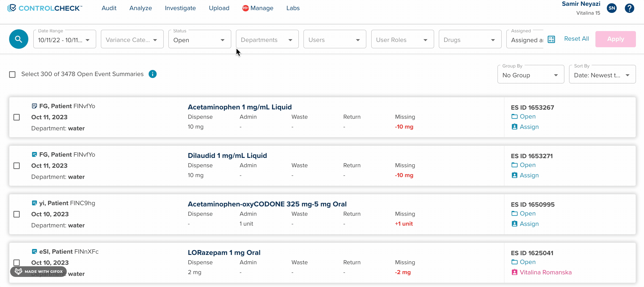The width and height of the screenshot is (644, 287).
Task: Check the Select 300 event summaries checkbox
Action: tap(12, 75)
